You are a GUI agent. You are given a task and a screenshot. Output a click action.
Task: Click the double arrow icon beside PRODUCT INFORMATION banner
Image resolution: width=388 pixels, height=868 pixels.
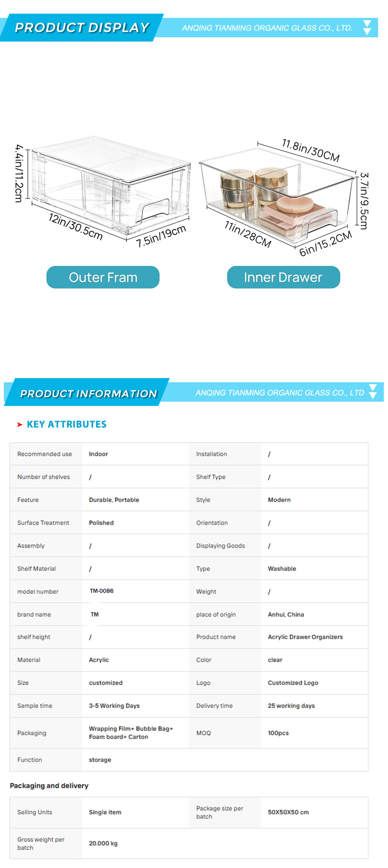(373, 392)
